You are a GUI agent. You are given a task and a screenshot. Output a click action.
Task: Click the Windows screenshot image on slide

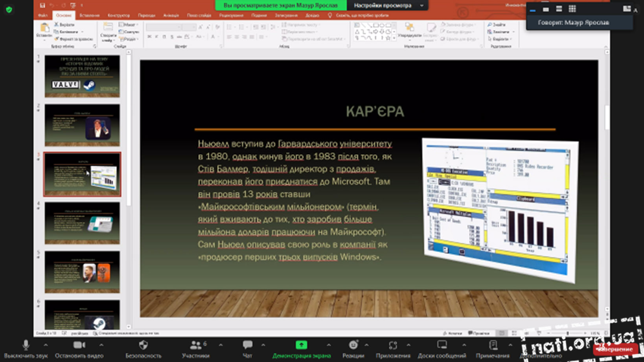pyautogui.click(x=500, y=210)
